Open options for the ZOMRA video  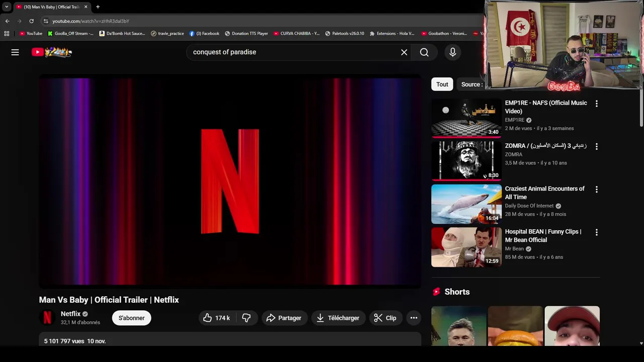(x=597, y=146)
